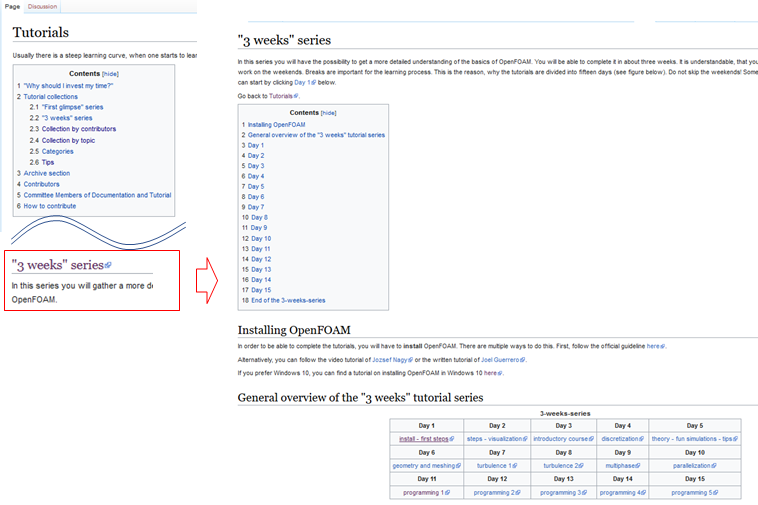
Task: Jump to Day 3 in contents list
Action: tap(256, 166)
